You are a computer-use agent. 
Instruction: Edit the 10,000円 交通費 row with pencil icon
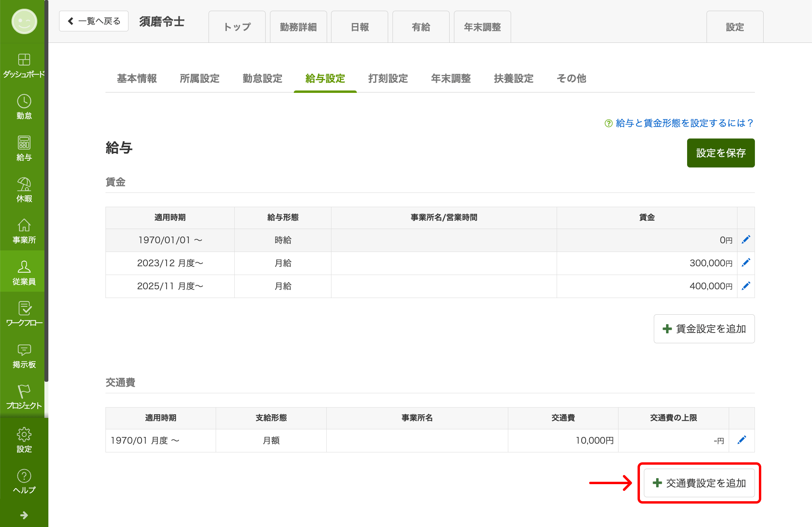(x=742, y=440)
